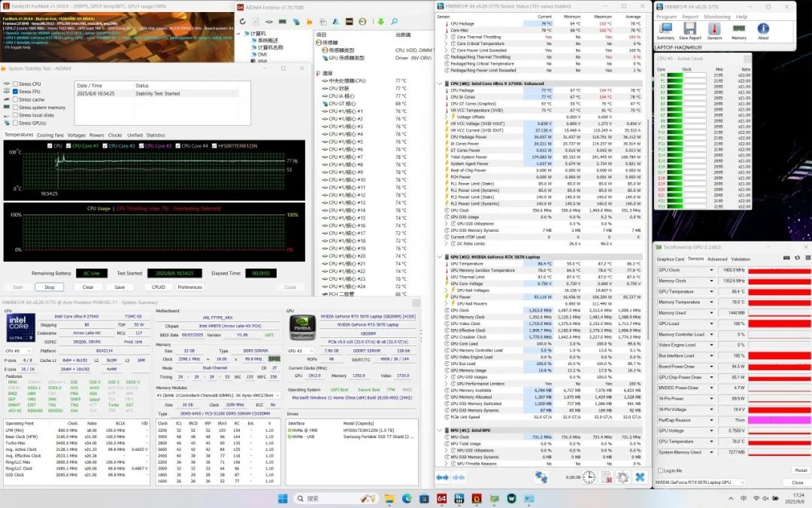Switch to the Cooling Fans tab
The height and width of the screenshot is (508, 812).
(50, 135)
